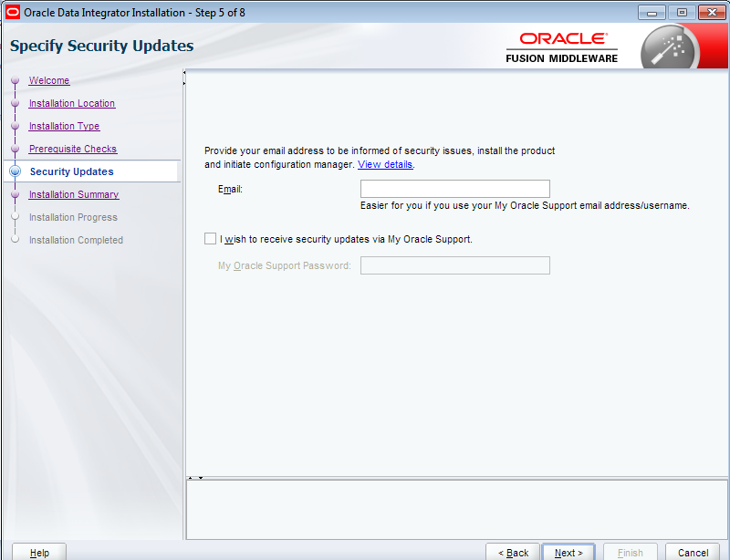This screenshot has width=730, height=560.
Task: Focus the Email input field
Action: coord(454,189)
